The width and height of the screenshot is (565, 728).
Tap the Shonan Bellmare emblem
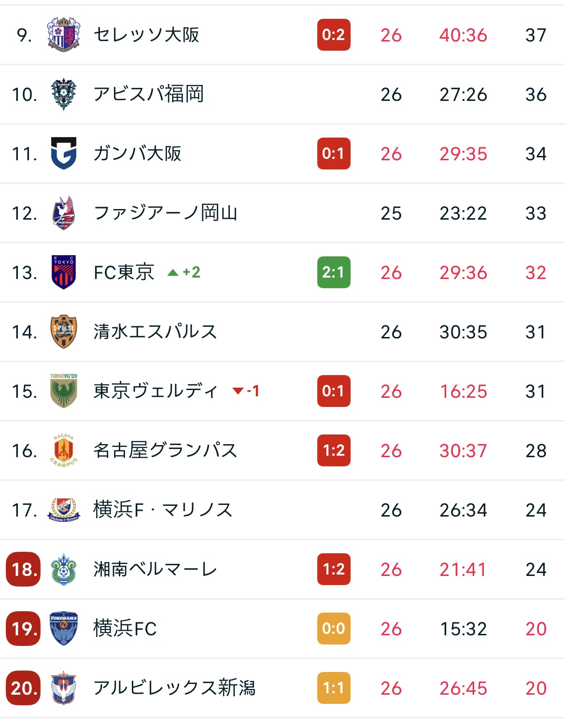(x=63, y=569)
